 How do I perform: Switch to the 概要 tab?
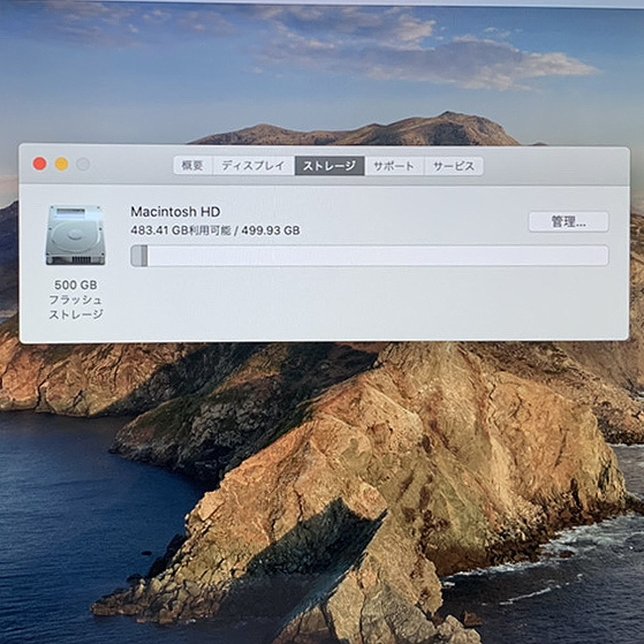(192, 166)
